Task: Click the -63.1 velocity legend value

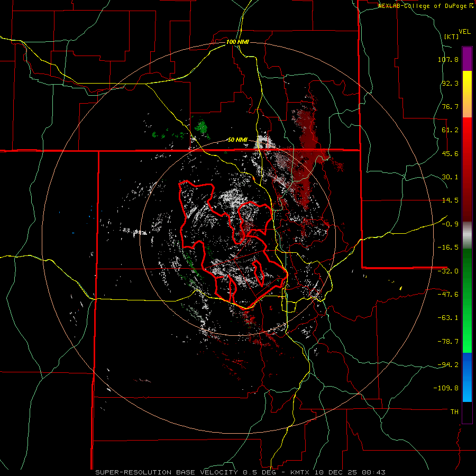Action: (x=448, y=318)
